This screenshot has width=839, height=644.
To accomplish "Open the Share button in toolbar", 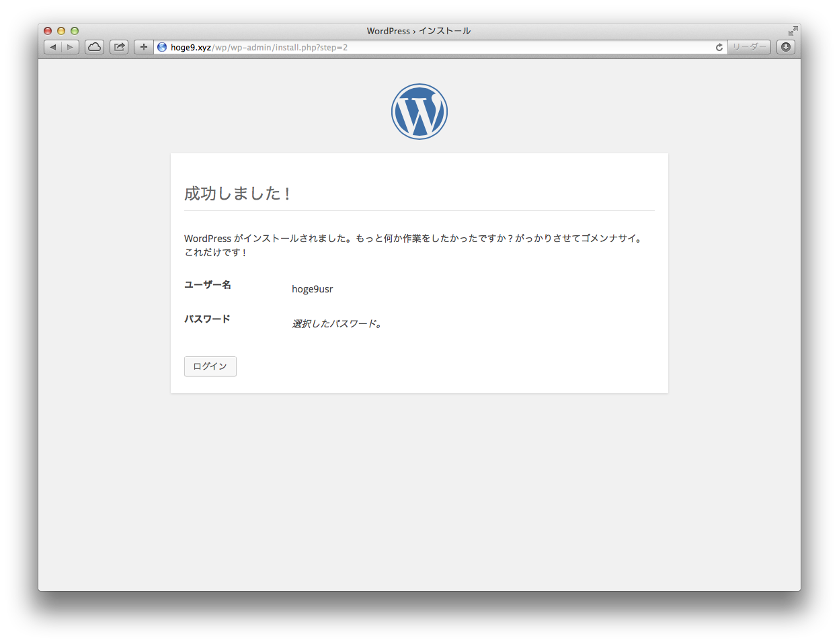I will [x=119, y=47].
